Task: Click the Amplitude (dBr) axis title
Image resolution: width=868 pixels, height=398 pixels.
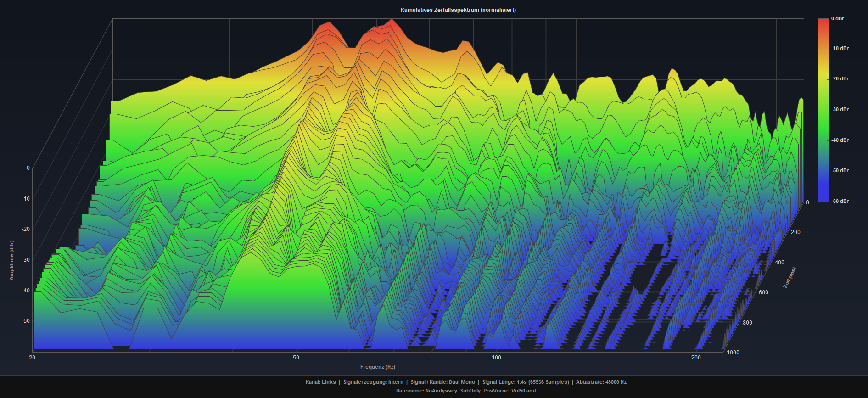Action: (x=12, y=260)
